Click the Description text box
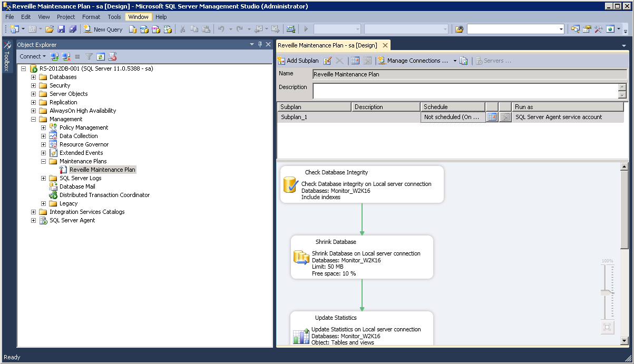The image size is (634, 364). (x=465, y=91)
